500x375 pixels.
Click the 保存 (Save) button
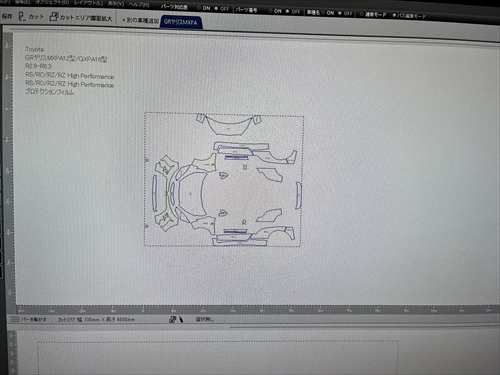click(7, 16)
